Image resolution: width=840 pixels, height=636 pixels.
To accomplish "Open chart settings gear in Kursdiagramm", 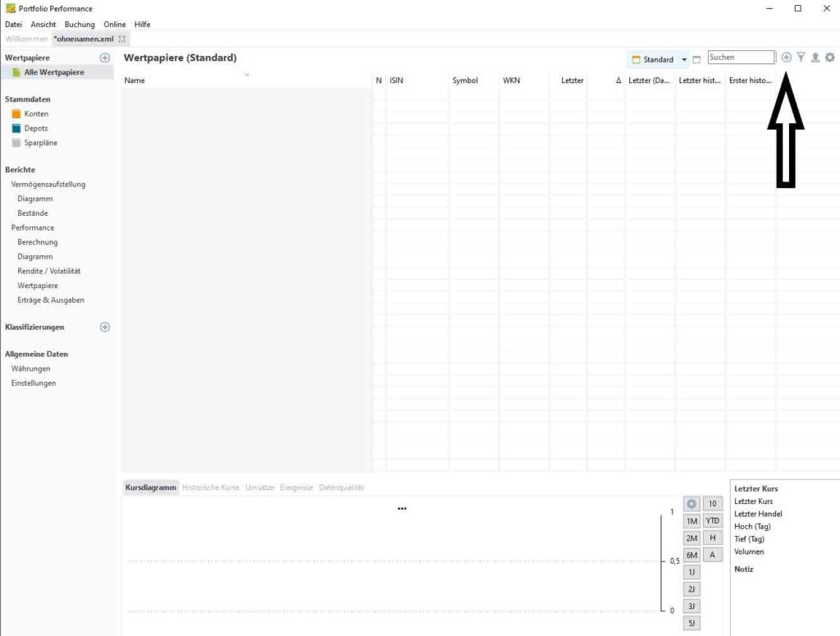I will (x=692, y=504).
